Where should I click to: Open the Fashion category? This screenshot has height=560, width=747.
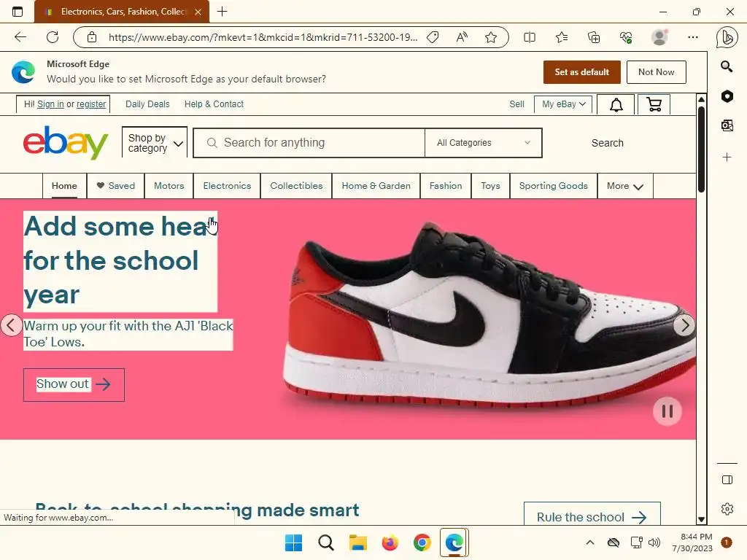(446, 186)
